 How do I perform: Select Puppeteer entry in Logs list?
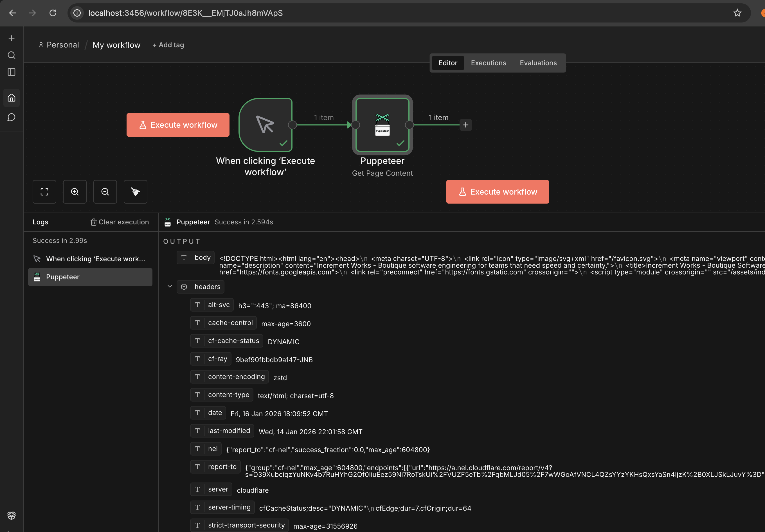pos(90,277)
